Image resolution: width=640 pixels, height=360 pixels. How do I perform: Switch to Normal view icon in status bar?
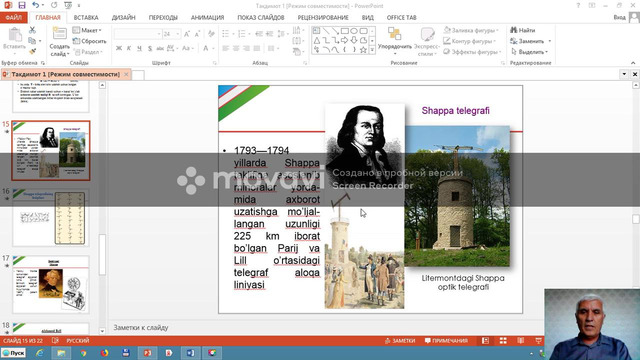[x=485, y=340]
